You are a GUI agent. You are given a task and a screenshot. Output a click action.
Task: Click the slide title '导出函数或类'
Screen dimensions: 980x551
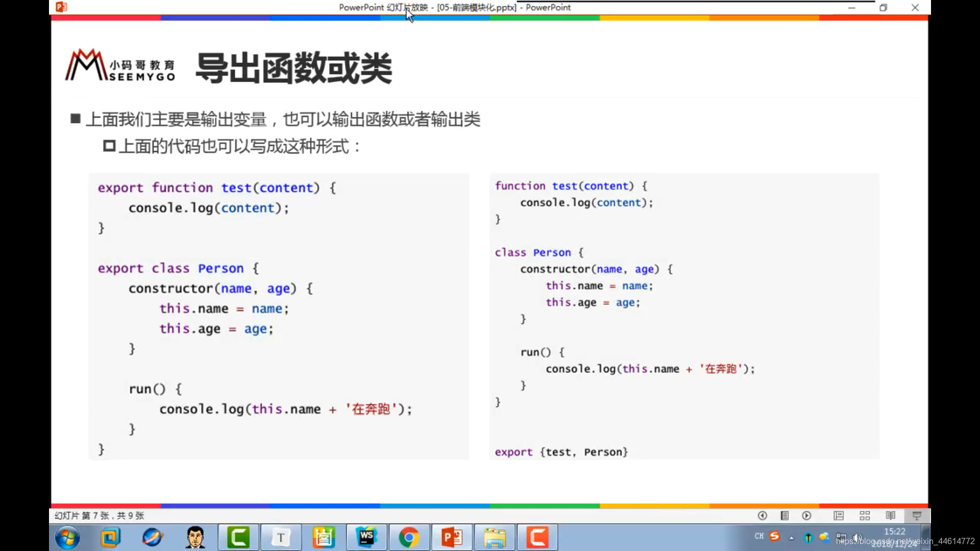point(293,68)
